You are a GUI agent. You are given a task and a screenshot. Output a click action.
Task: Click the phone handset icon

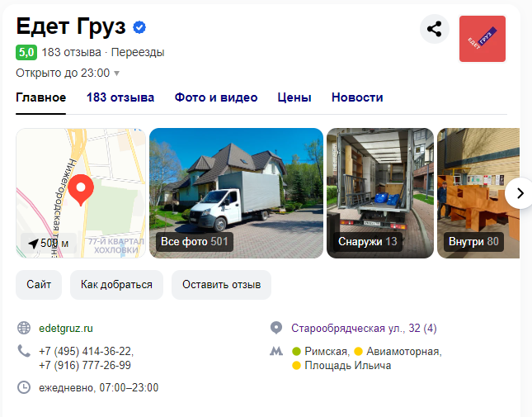point(24,351)
